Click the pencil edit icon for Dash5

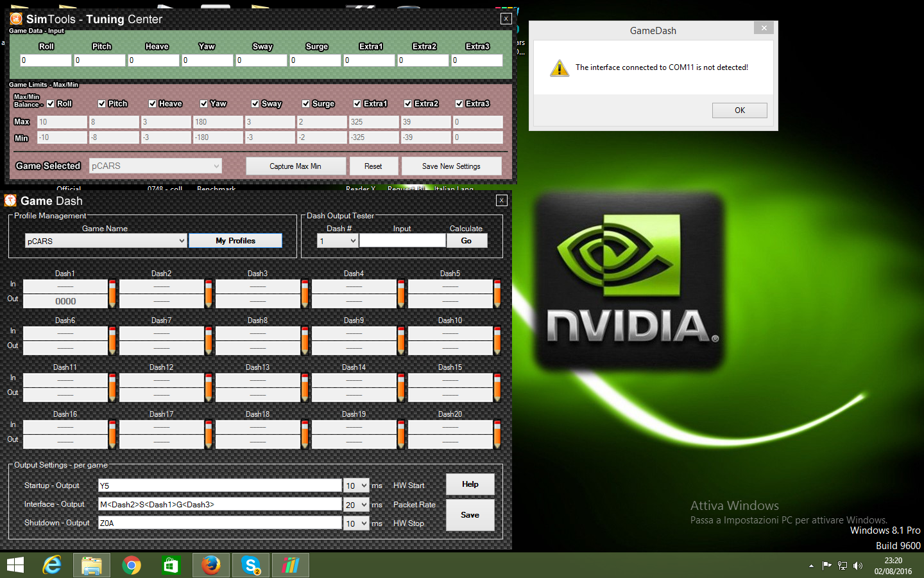(x=497, y=293)
